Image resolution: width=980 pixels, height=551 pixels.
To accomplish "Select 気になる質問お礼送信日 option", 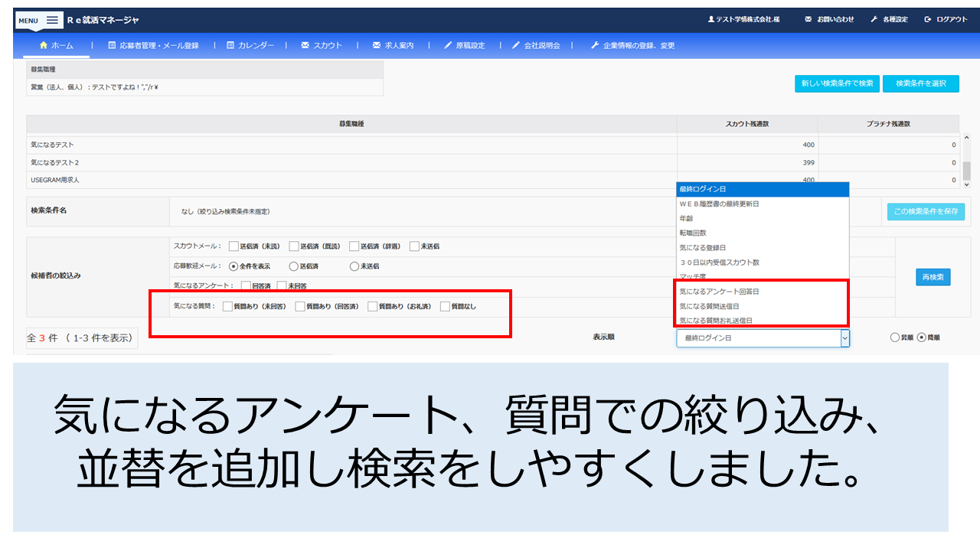I will tap(763, 320).
